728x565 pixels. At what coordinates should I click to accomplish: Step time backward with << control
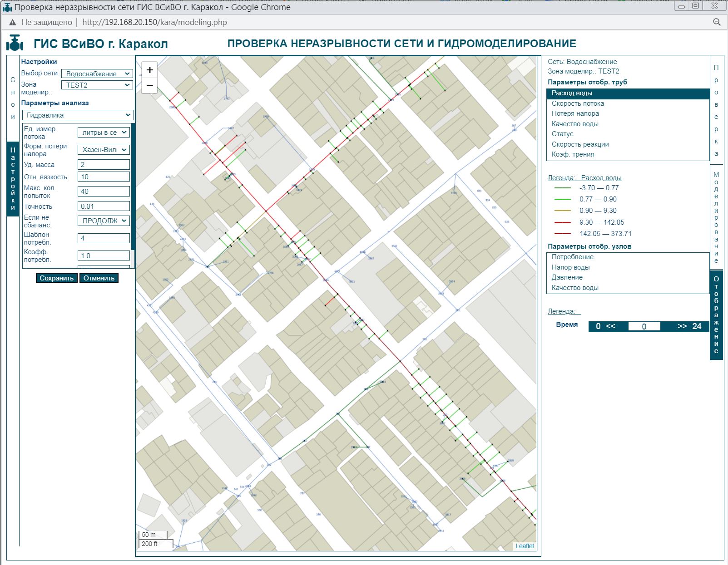tap(610, 326)
